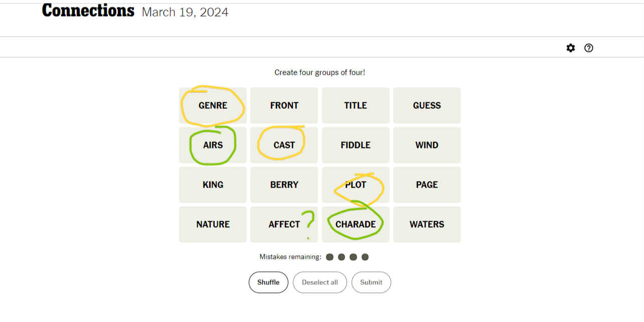644x322 pixels.
Task: Click the Deselect all button
Action: tap(320, 282)
